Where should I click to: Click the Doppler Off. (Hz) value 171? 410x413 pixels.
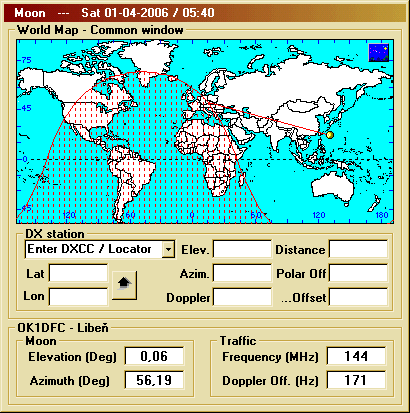click(x=356, y=380)
